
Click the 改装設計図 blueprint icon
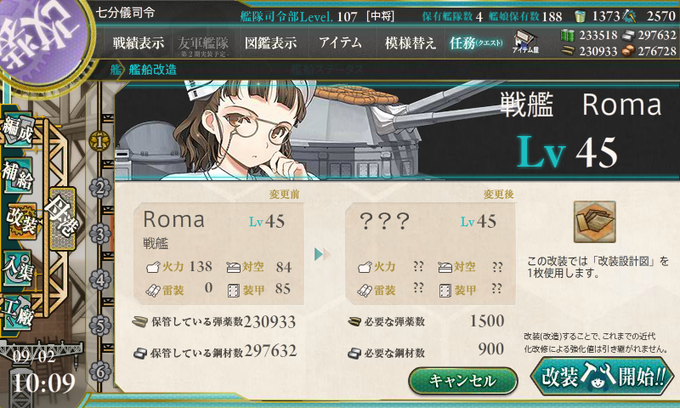tap(595, 222)
